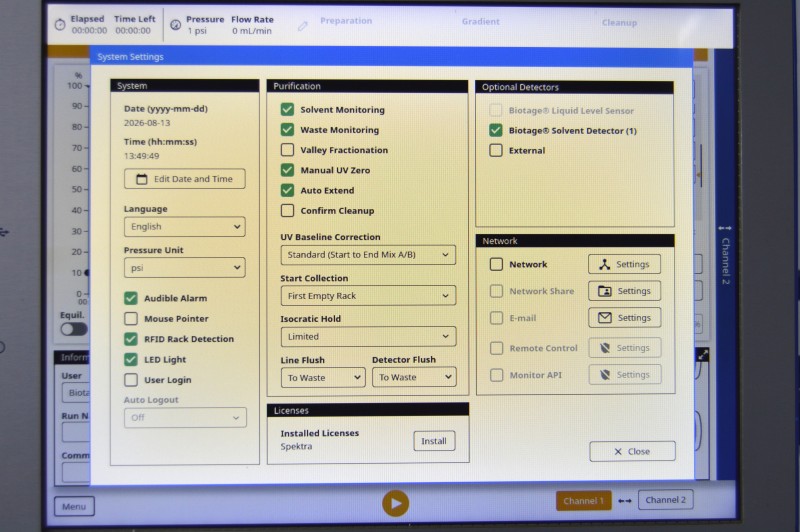Uncheck Manual UV Zero
This screenshot has height=532, width=800.
pyautogui.click(x=287, y=170)
